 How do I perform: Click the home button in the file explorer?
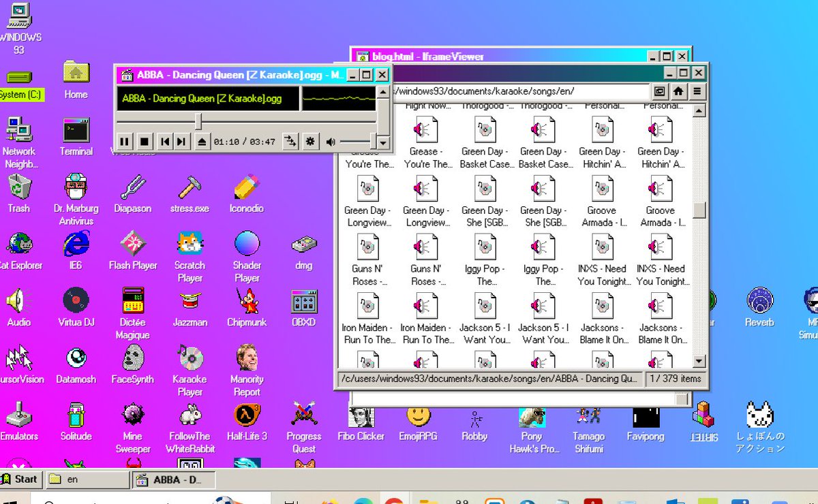pos(678,91)
